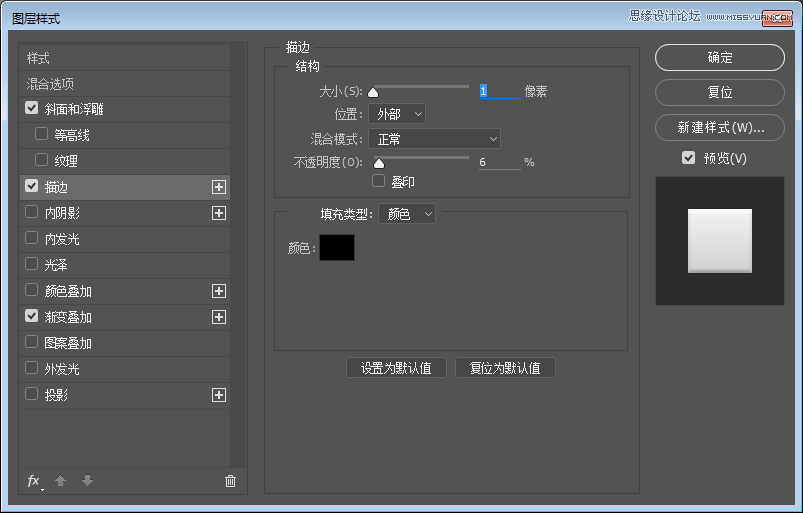Click the plus icon beside 渐变叠加
Screen dimensions: 803x513
click(219, 317)
